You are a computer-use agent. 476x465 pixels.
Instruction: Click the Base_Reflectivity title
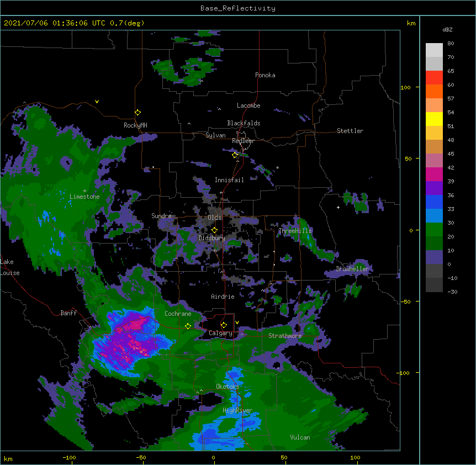point(238,8)
